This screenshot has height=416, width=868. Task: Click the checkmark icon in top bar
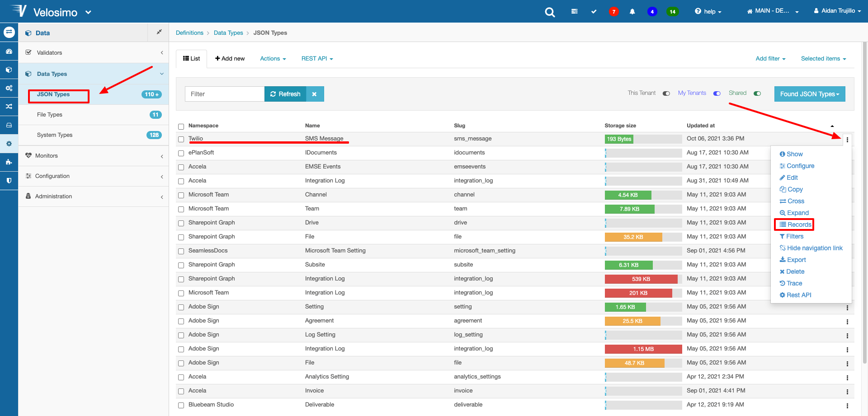594,11
